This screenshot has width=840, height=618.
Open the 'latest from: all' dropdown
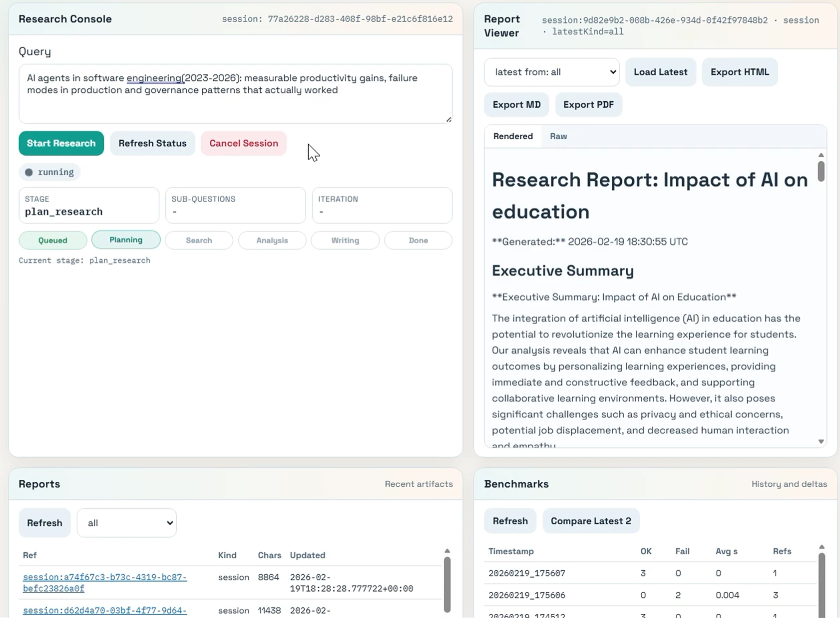[552, 72]
